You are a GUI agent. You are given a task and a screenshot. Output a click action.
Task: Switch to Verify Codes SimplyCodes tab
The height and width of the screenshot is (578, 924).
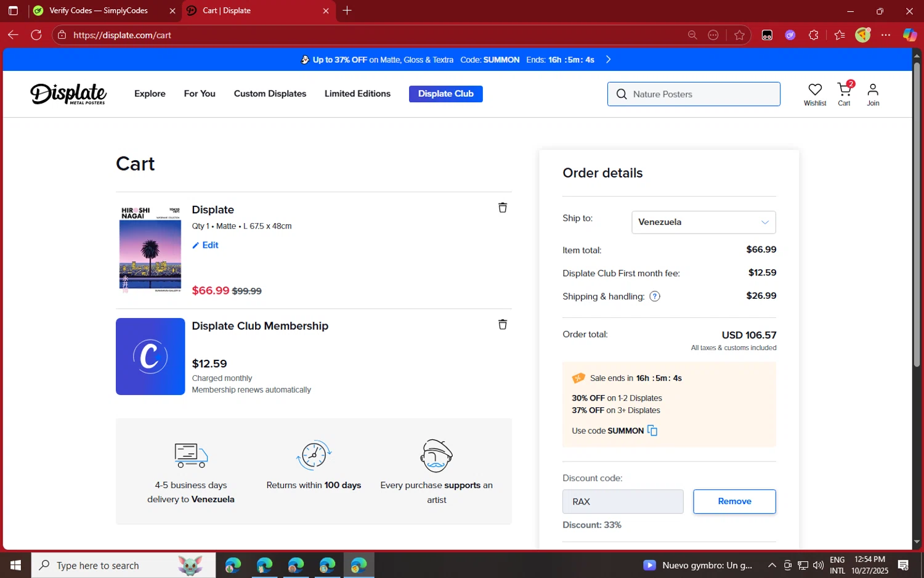99,10
